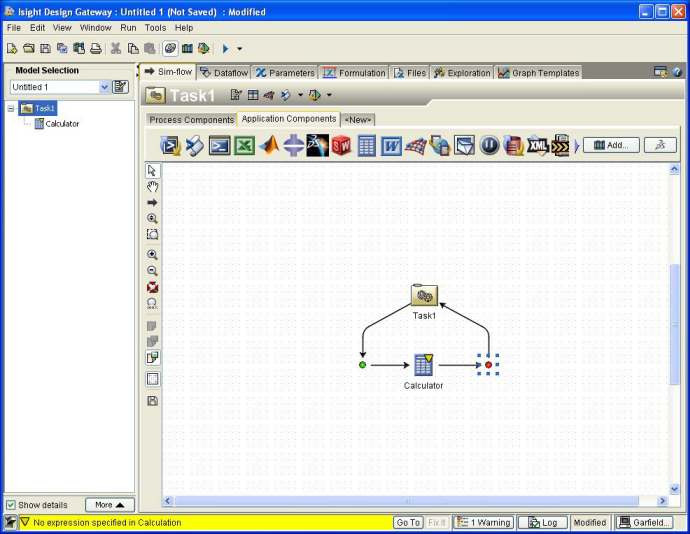The width and height of the screenshot is (690, 534).
Task: Add Database component from palette
Action: click(x=513, y=146)
